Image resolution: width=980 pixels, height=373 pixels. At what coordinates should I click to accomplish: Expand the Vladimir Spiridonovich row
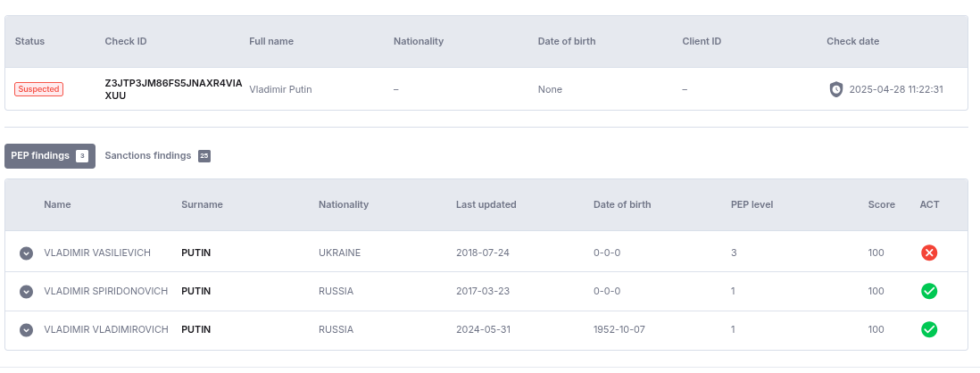(x=27, y=292)
